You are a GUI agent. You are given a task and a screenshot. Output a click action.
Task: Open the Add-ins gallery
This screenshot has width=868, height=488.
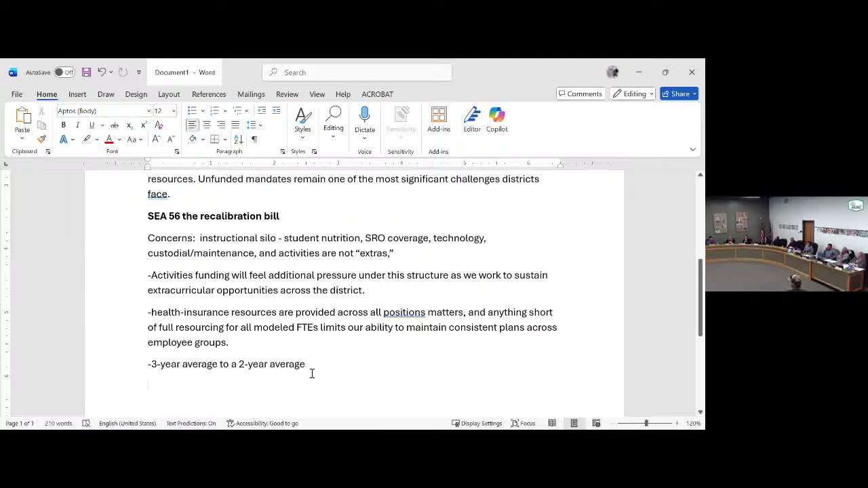(439, 120)
